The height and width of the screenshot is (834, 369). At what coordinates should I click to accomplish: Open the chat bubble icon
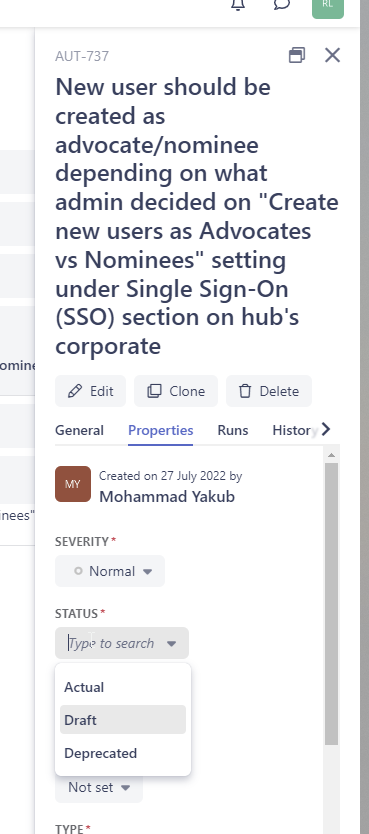282,5
